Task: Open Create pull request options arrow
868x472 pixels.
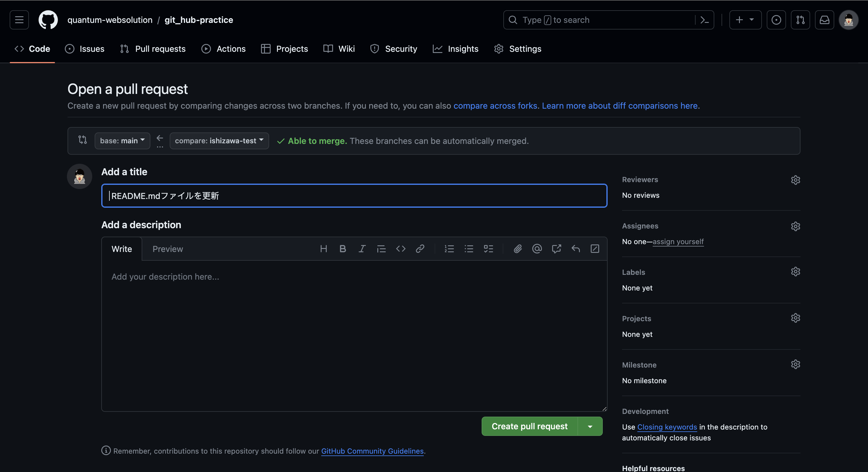Action: [590, 427]
